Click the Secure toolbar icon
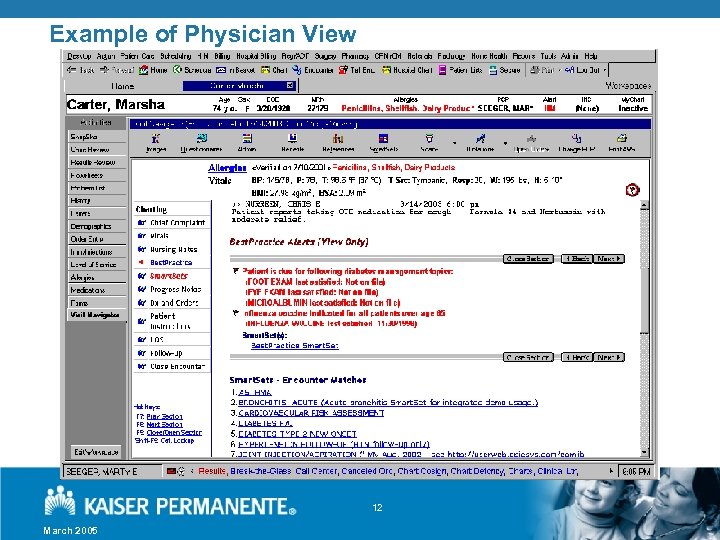Screen dimensions: 720x540 (493, 70)
